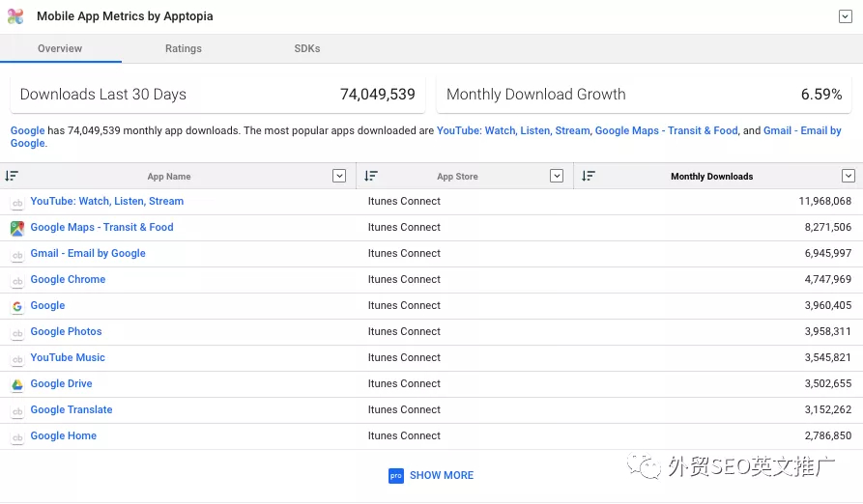Select the 3,960,405 downloads cell

pyautogui.click(x=828, y=306)
